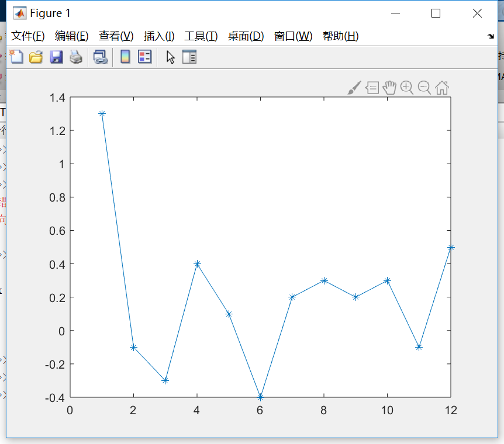Click the y-axis label 0.8
The width and height of the screenshot is (504, 444).
click(x=57, y=197)
